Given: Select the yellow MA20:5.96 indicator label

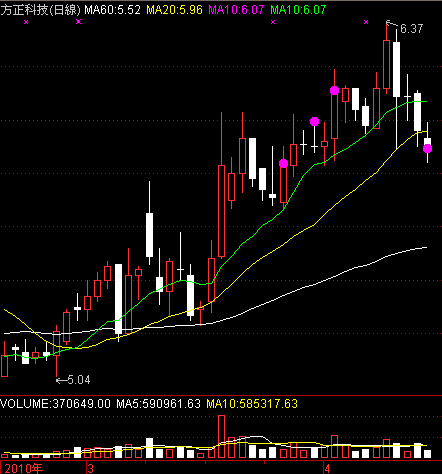Looking at the screenshot, I should [x=174, y=10].
